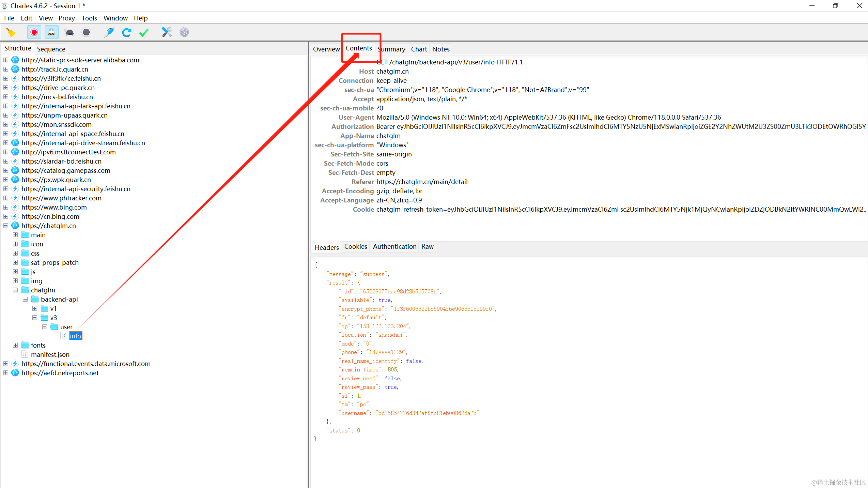Open the gear settings icon

(184, 32)
